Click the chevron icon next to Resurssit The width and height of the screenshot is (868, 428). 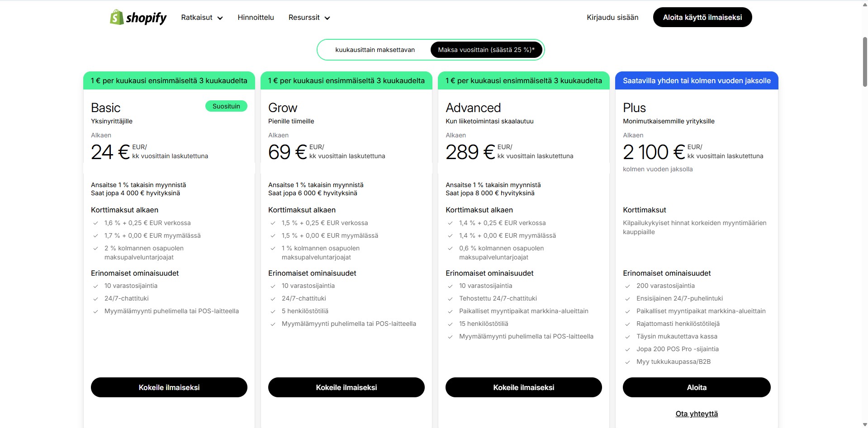[327, 18]
